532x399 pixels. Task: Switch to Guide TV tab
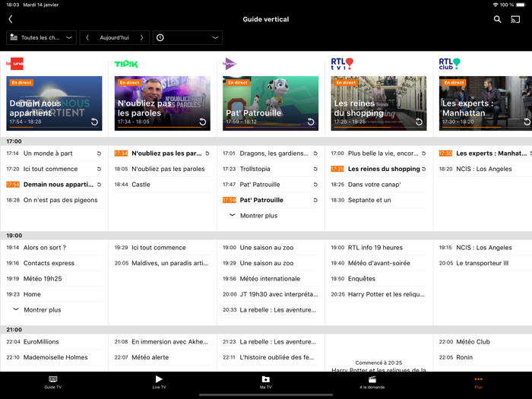click(53, 382)
